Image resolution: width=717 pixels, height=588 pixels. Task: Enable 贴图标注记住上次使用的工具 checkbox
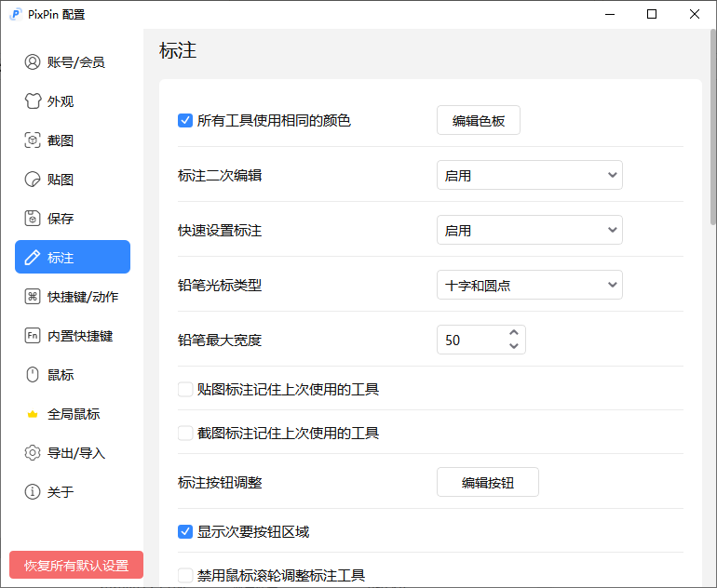[185, 390]
